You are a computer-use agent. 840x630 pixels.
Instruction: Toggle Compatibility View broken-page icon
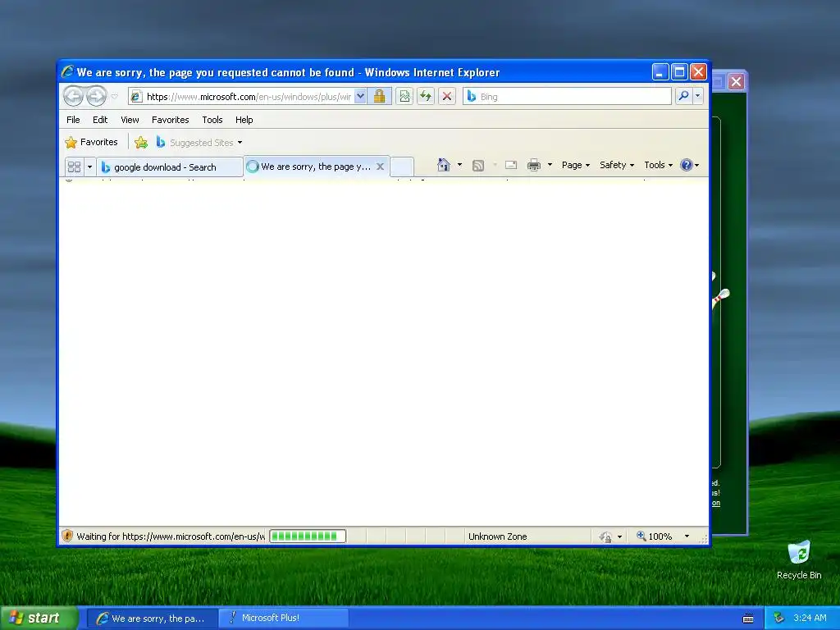coord(404,97)
